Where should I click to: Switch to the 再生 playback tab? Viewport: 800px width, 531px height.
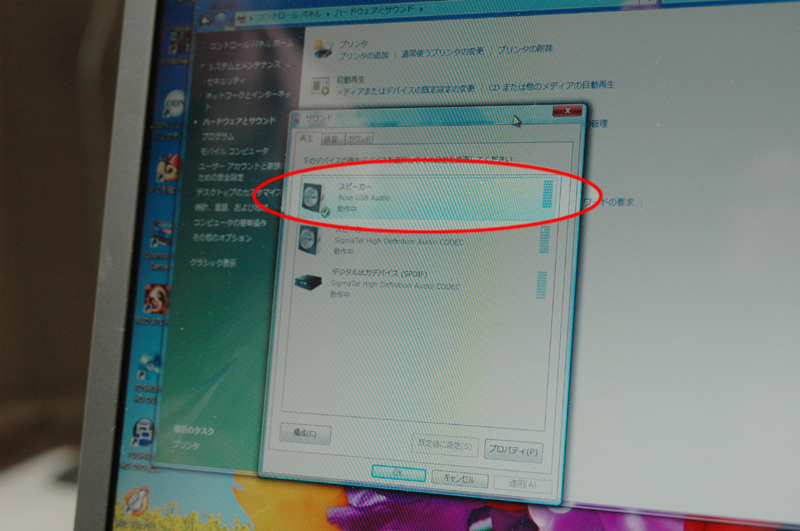(x=307, y=139)
